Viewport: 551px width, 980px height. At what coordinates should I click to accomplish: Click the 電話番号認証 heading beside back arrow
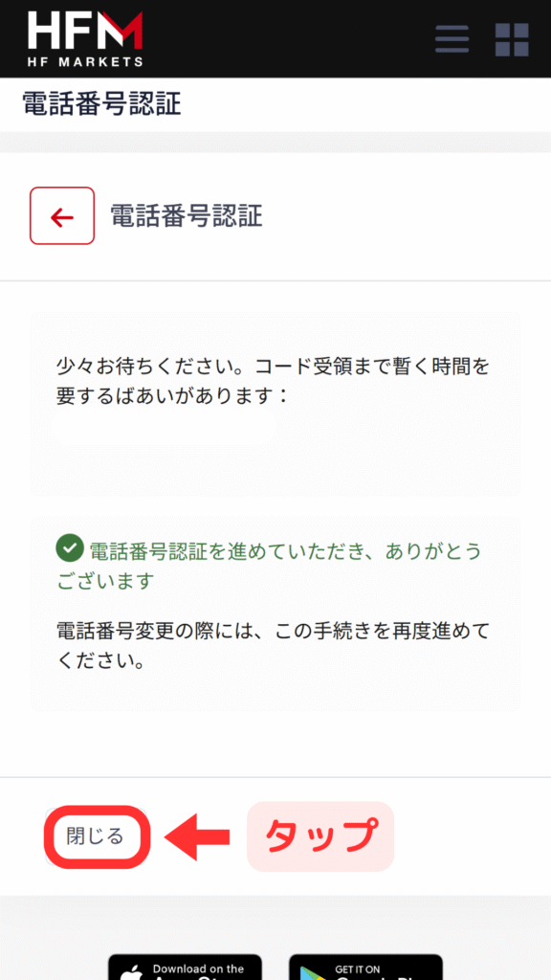coord(187,215)
